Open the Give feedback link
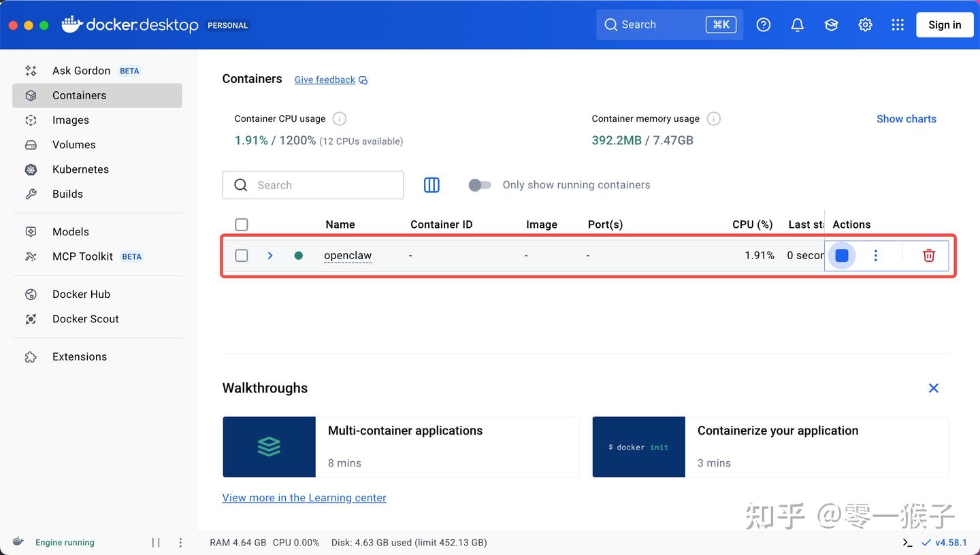 (x=325, y=80)
